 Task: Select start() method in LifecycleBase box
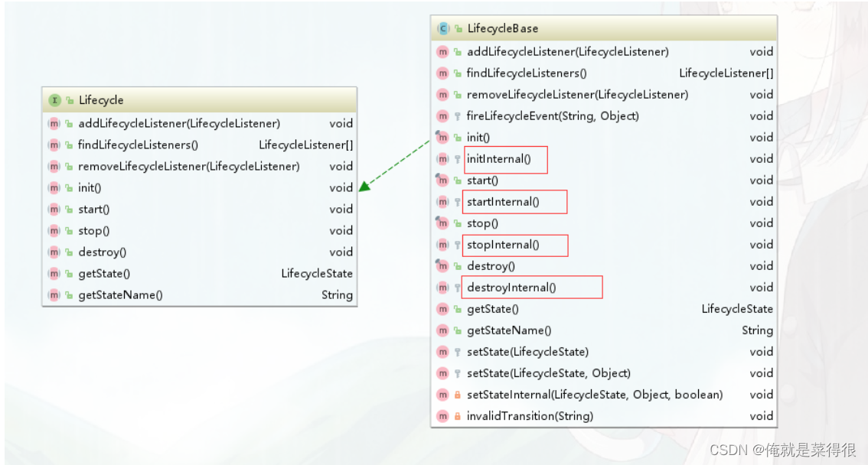coord(482,180)
